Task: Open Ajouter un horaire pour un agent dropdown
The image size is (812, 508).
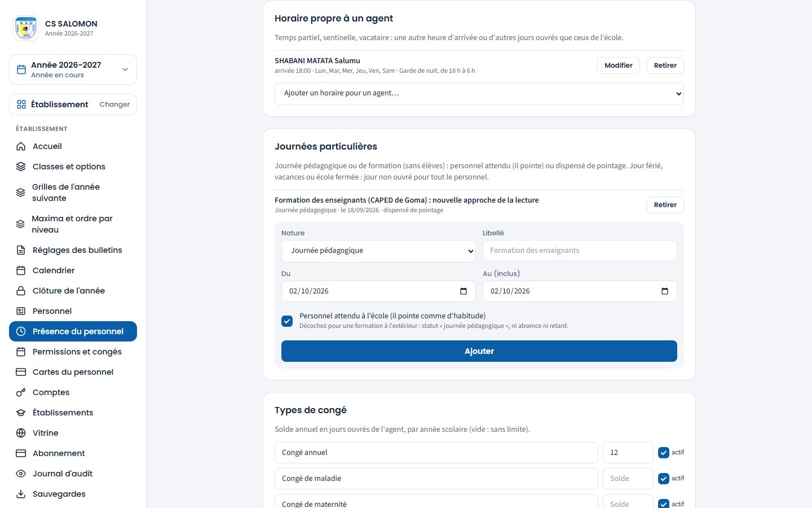Action: [x=479, y=94]
